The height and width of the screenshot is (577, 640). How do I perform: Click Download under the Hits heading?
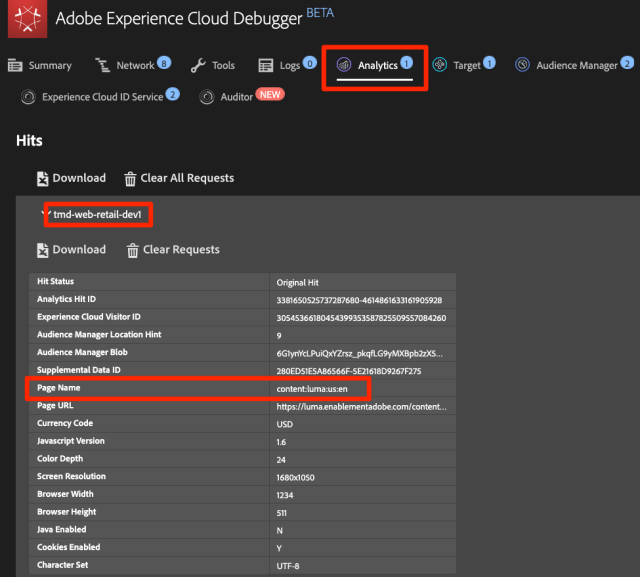(71, 178)
